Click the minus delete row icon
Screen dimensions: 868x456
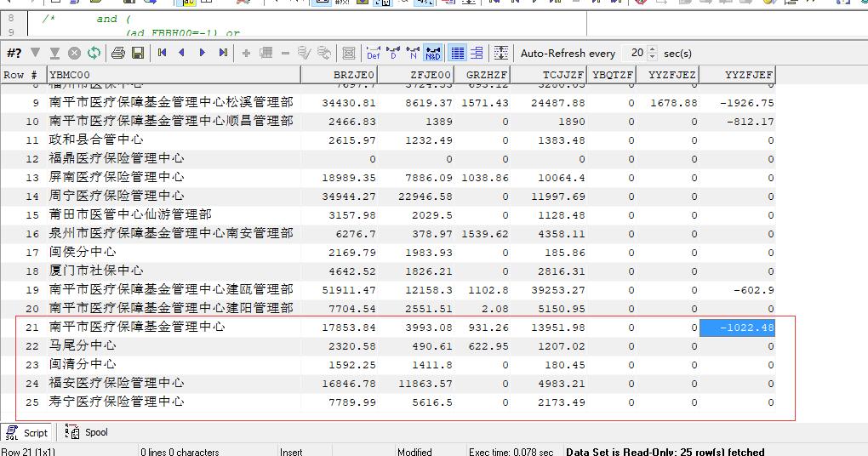click(286, 53)
